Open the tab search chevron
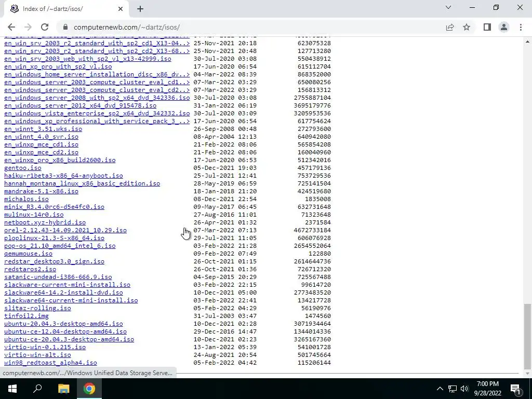The image size is (532, 399). point(448,7)
